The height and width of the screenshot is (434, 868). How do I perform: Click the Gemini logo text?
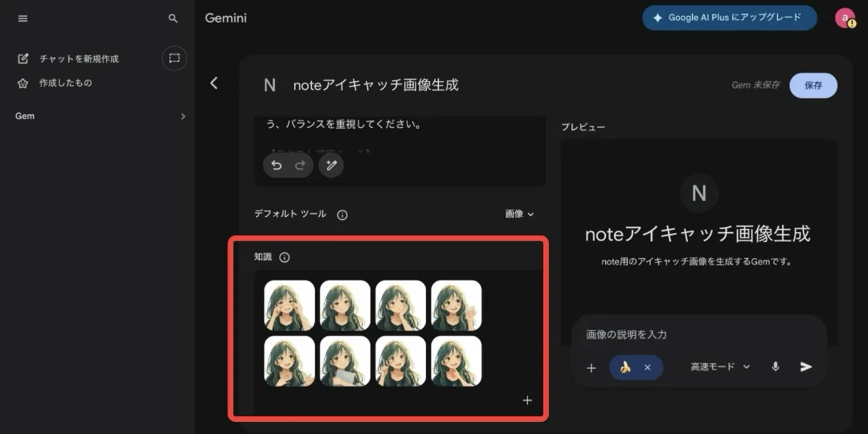tap(226, 18)
